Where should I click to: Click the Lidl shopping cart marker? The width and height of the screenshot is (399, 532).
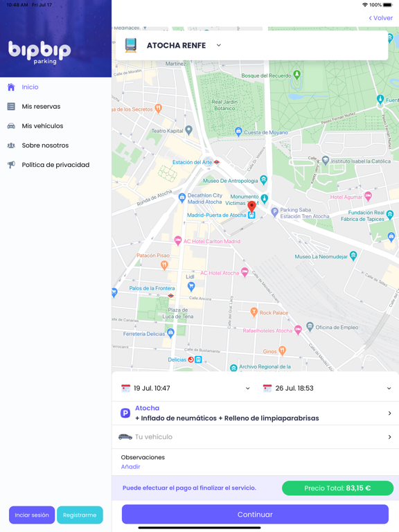tap(191, 287)
